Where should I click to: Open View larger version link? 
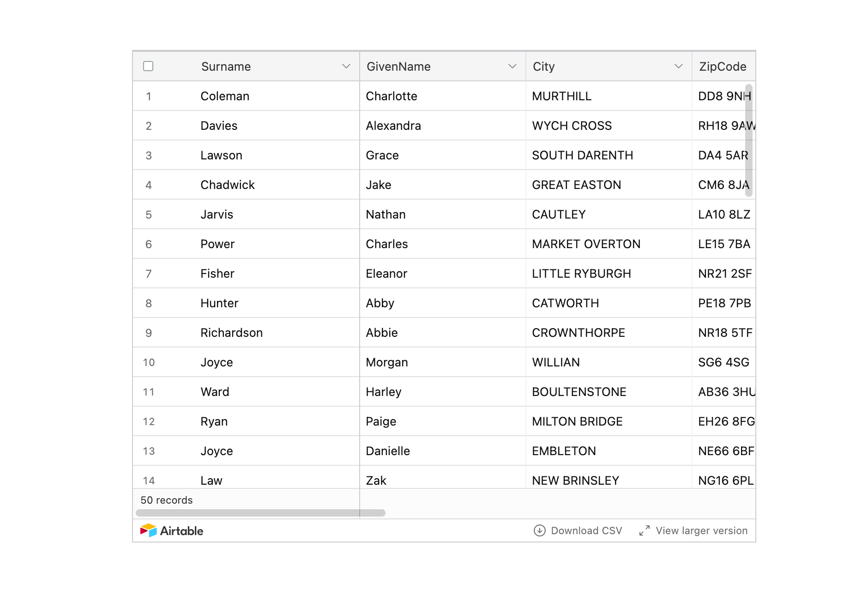(x=701, y=530)
